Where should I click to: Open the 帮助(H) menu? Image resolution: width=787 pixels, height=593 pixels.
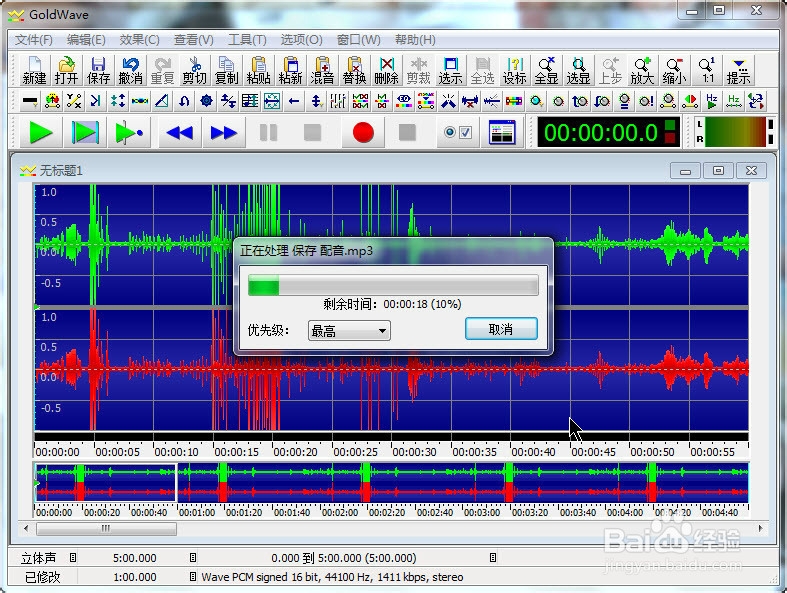415,40
